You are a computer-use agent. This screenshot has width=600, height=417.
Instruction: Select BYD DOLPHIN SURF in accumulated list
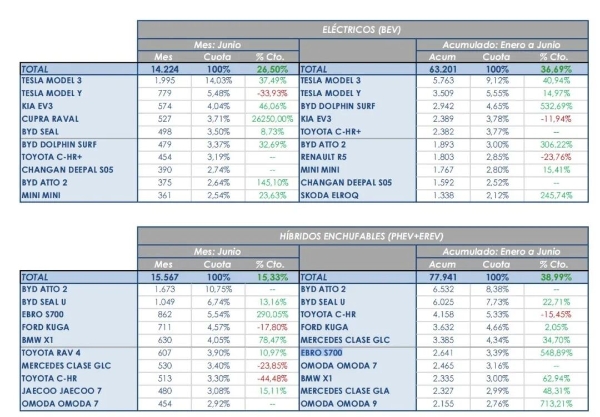click(x=338, y=106)
